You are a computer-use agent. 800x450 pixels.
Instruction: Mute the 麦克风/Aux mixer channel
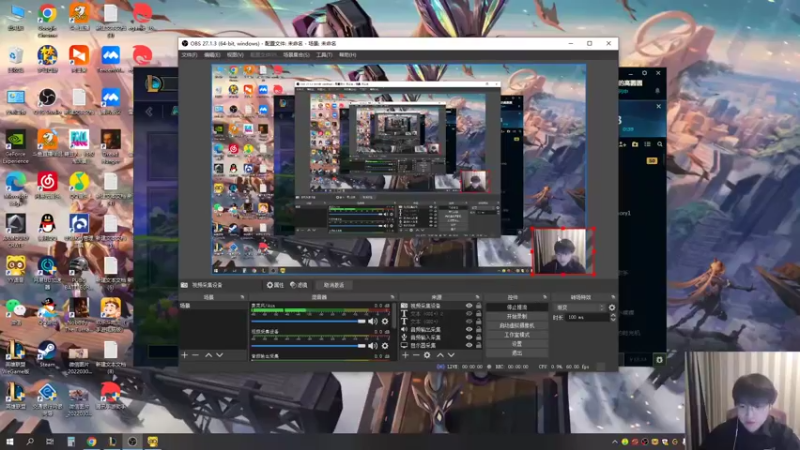pos(373,321)
